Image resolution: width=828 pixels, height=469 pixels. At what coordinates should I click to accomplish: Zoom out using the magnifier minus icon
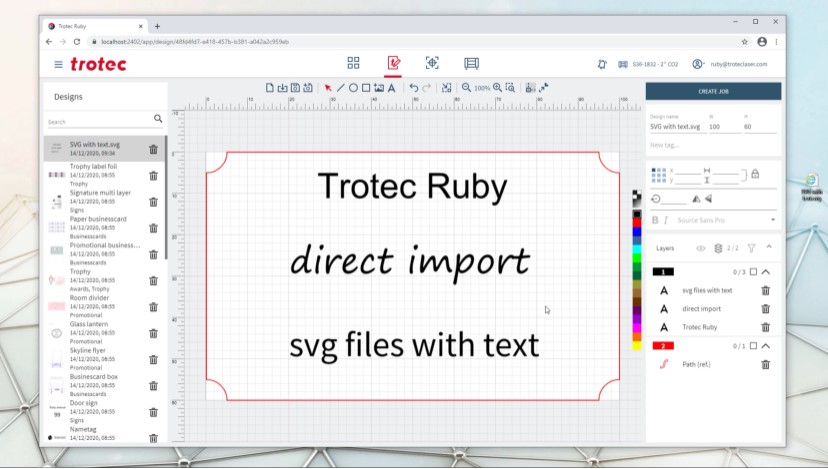tap(466, 88)
